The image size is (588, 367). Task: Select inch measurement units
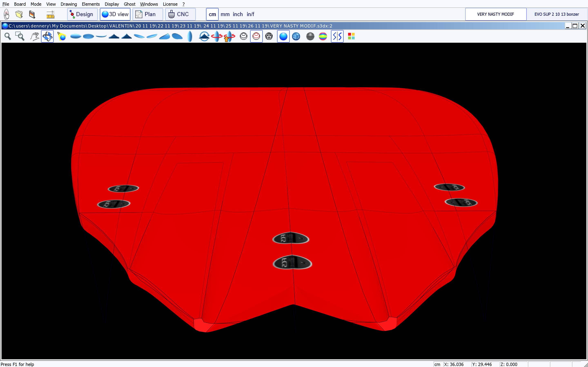coord(237,14)
